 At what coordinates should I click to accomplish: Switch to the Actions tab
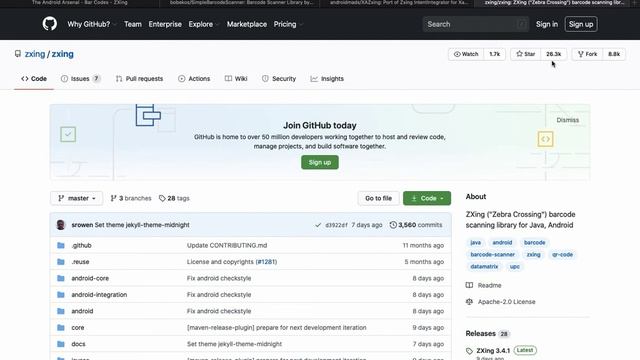coord(194,78)
